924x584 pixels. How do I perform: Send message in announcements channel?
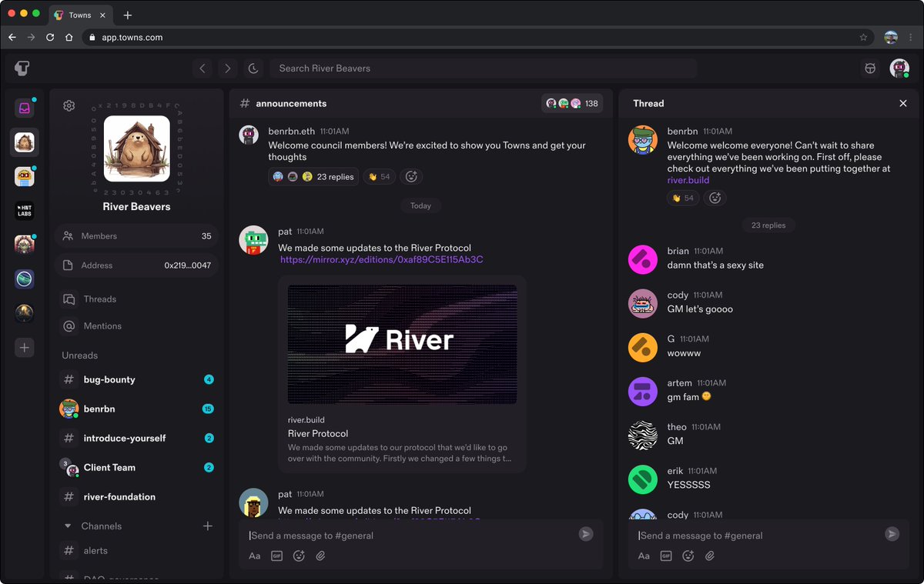585,534
